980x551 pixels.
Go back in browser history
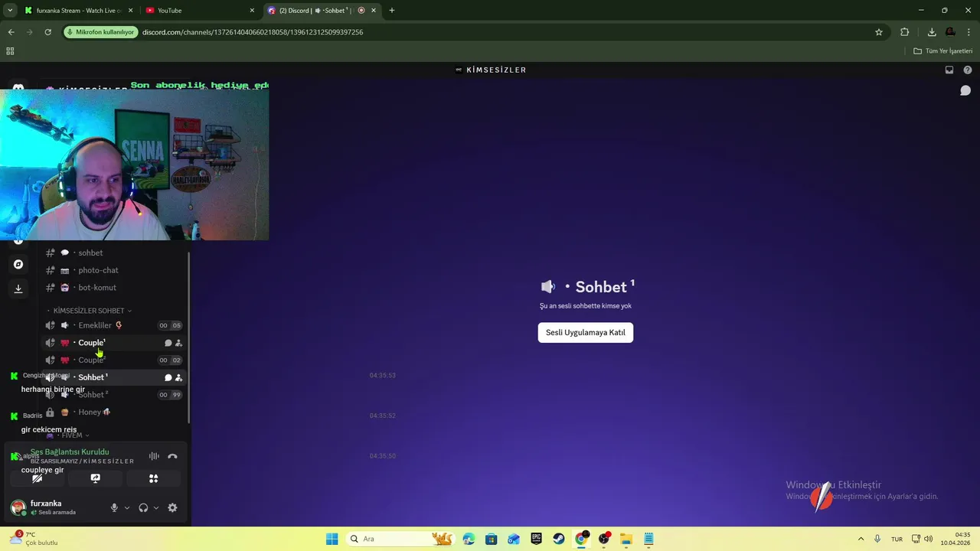pos(11,32)
